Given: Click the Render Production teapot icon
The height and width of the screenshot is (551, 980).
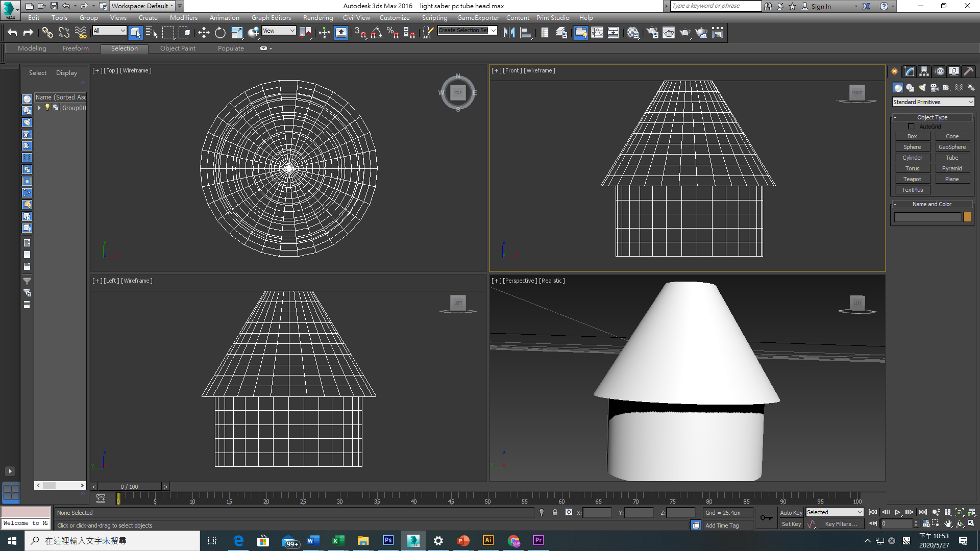Looking at the screenshot, I should pos(685,33).
